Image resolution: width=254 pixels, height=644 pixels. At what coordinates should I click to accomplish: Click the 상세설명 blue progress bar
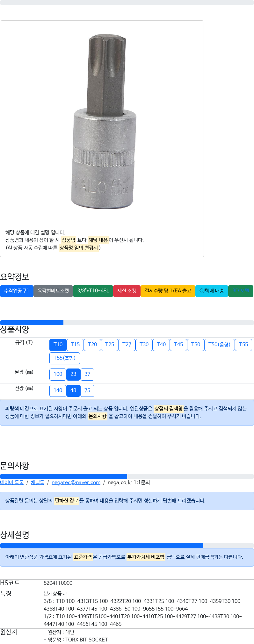102,546
